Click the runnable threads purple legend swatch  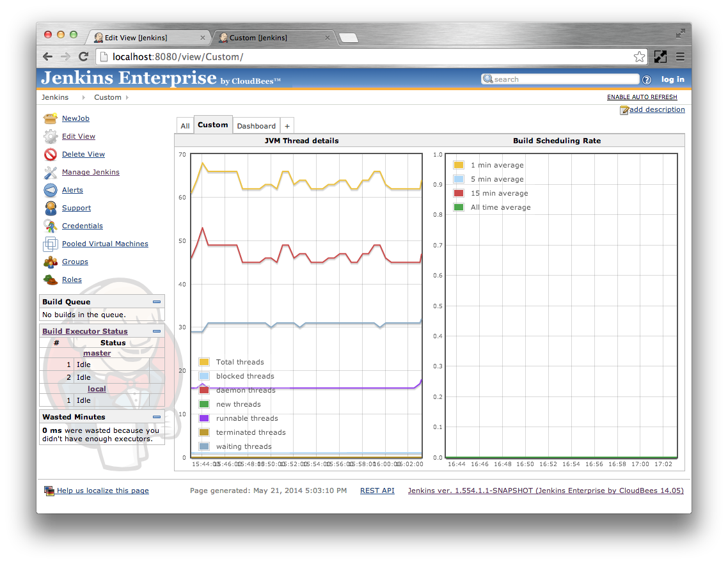coord(204,418)
